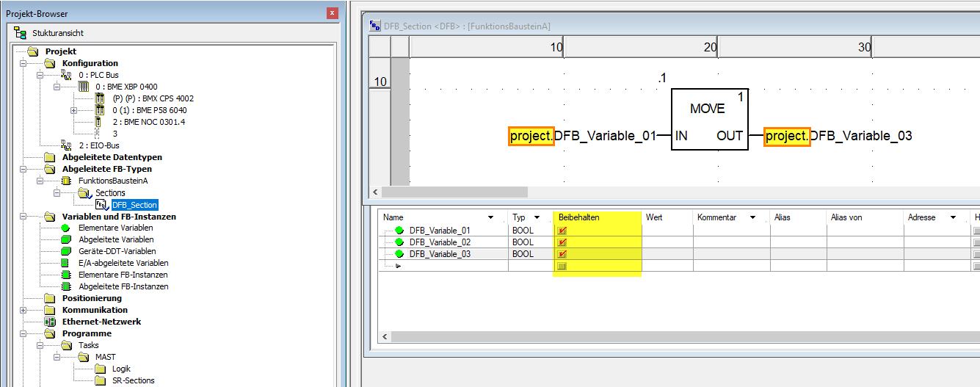Viewport: 980px width, 387px height.
Task: Select the BMX CPS 4002 module icon
Action: pyautogui.click(x=99, y=98)
